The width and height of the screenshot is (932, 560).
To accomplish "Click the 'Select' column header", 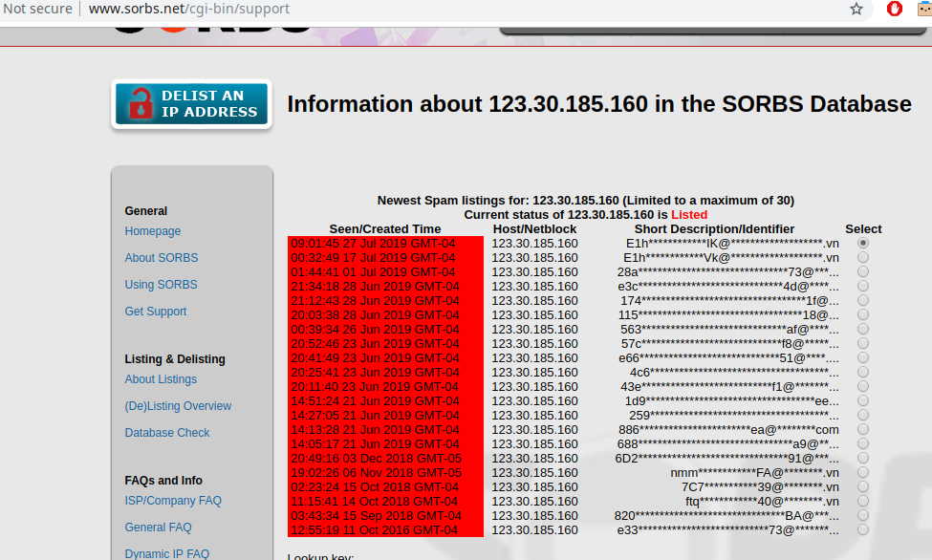I will (863, 229).
